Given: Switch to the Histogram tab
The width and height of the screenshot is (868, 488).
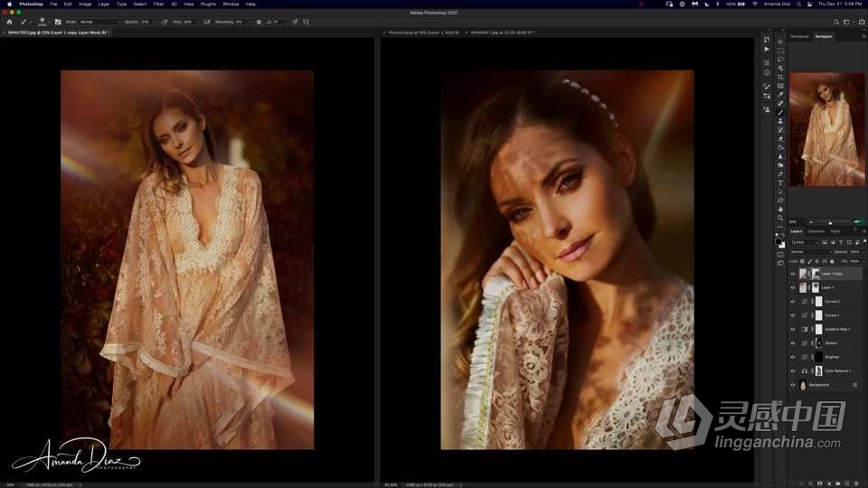Looking at the screenshot, I should tap(799, 36).
